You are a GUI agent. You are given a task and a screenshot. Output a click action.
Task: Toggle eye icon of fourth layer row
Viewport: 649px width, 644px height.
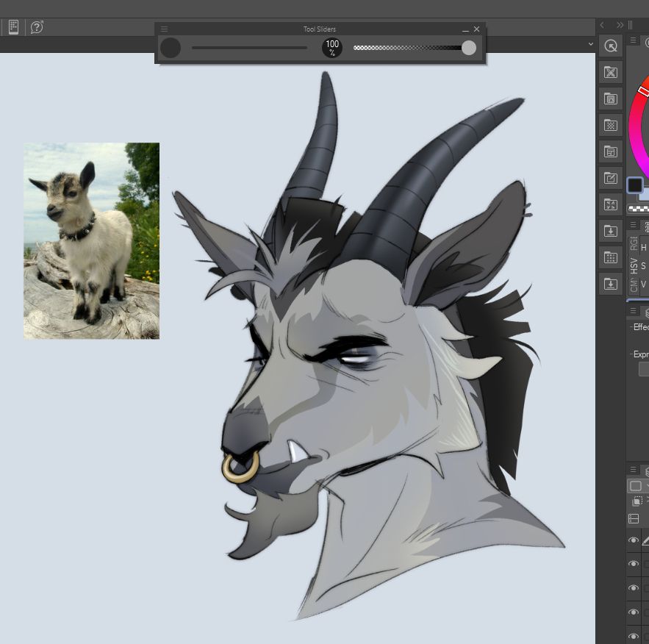click(x=634, y=612)
